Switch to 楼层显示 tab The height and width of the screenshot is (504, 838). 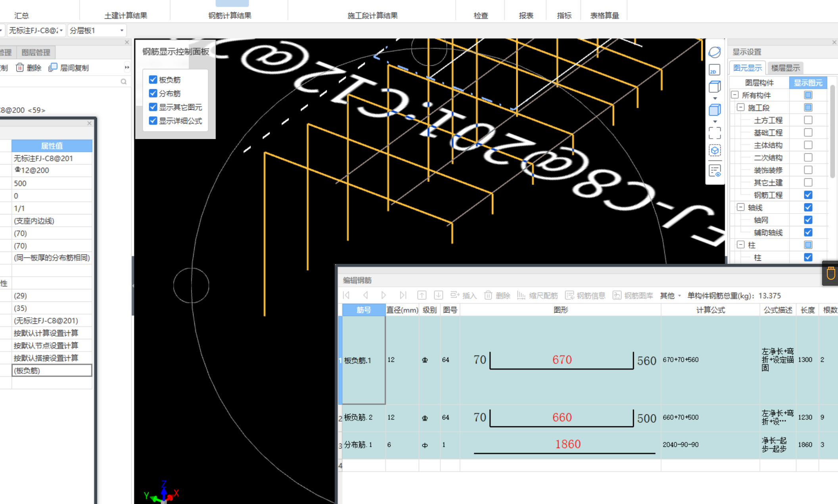785,68
